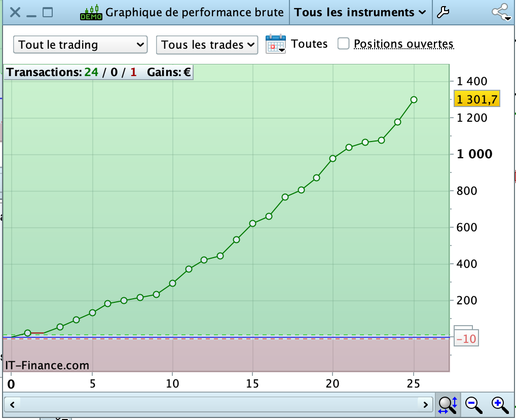Click the Positions ouvertes label link
This screenshot has height=420, width=516.
[x=404, y=44]
